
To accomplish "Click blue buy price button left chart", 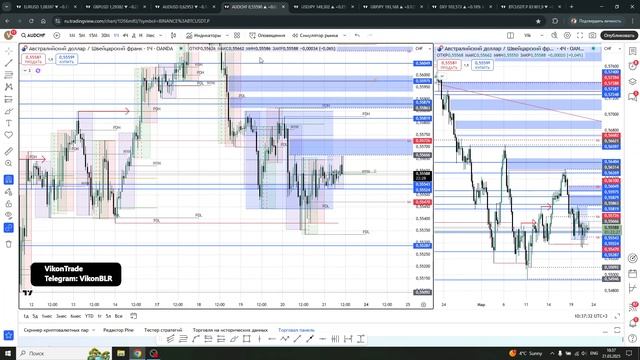I will 67,59.
